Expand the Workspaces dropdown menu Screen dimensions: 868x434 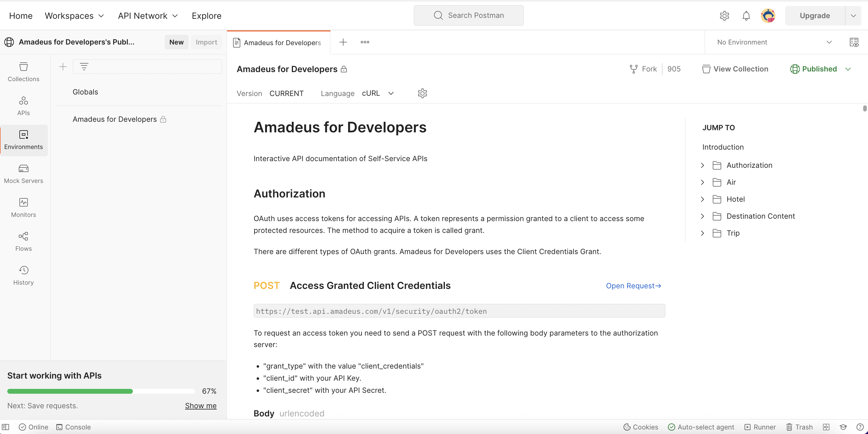(74, 16)
